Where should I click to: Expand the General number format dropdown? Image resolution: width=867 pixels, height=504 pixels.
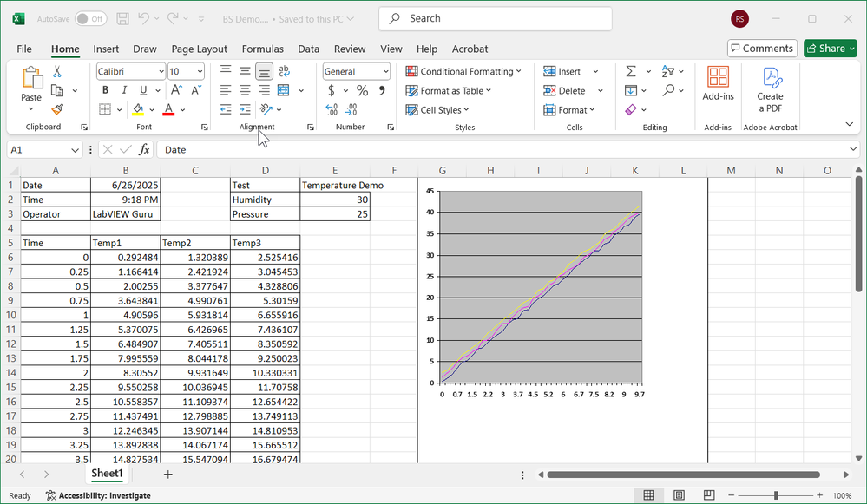pyautogui.click(x=357, y=72)
